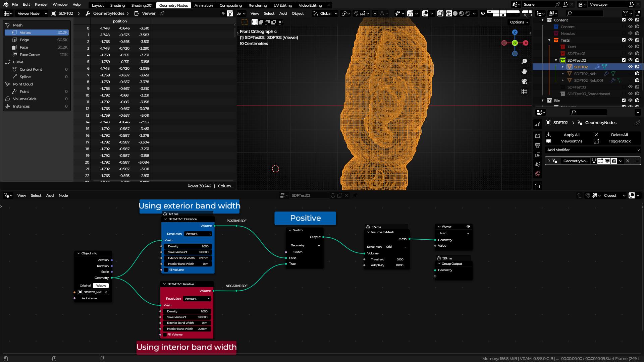This screenshot has height=362, width=644.
Task: Toggle modifier realtime display in viewport
Action: click(x=607, y=161)
